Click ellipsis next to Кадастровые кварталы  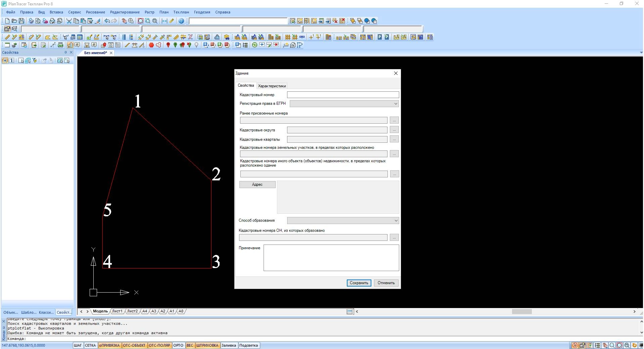pyautogui.click(x=395, y=139)
